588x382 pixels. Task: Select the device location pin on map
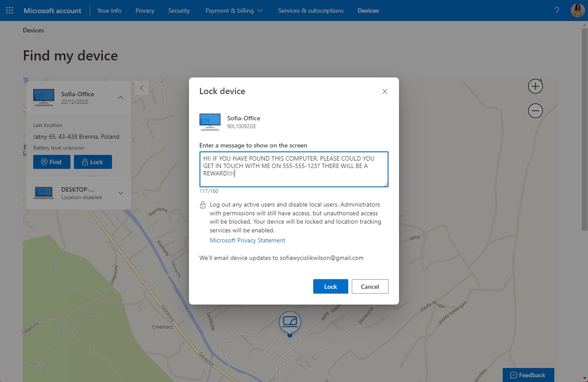[x=290, y=324]
